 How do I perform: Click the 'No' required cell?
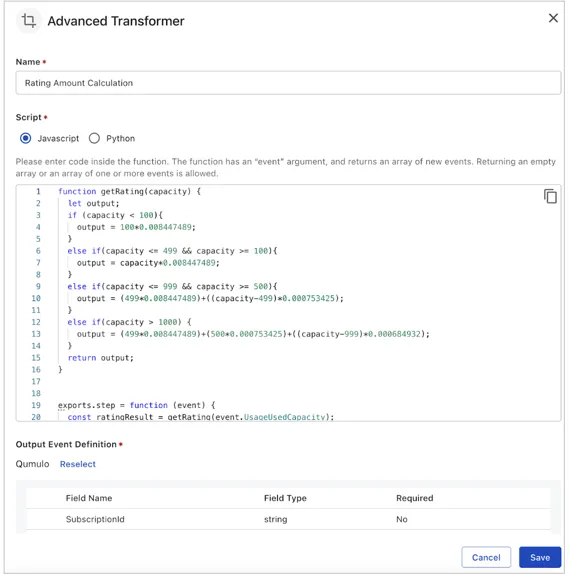point(402,519)
